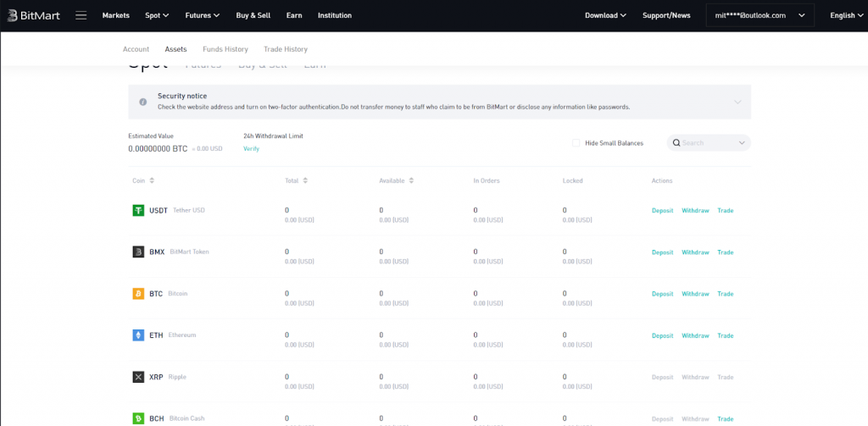This screenshot has width=868, height=426.
Task: Click the USDT Tether coin icon
Action: click(138, 210)
